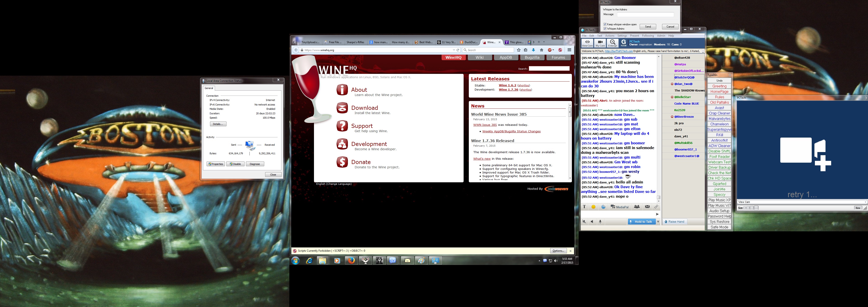
Task: Click the red Donate dollar icon
Action: 342,162
